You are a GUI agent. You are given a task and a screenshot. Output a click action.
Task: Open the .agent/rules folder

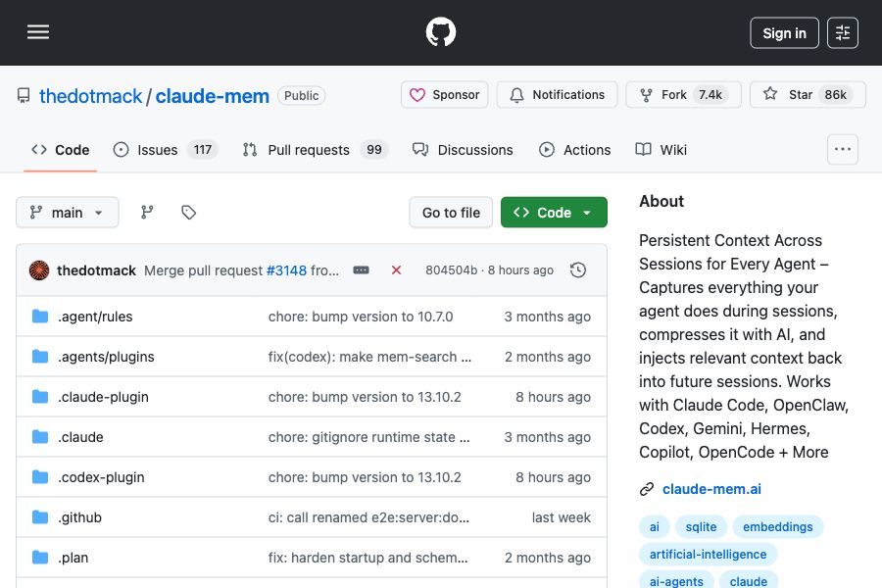click(95, 317)
